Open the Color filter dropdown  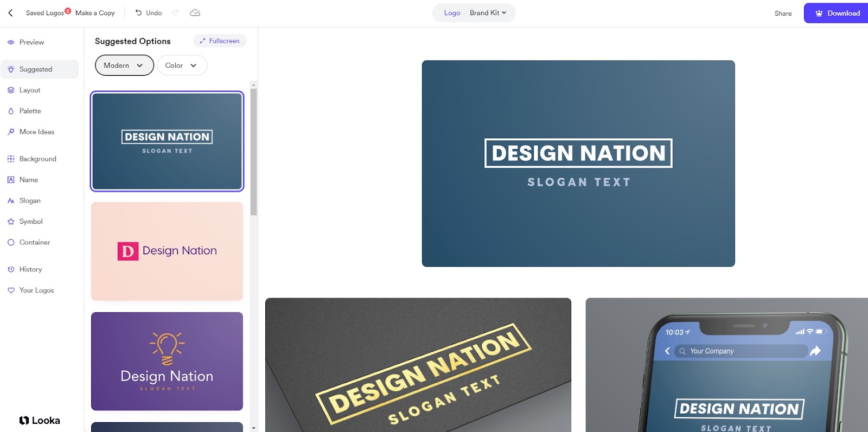(x=182, y=66)
